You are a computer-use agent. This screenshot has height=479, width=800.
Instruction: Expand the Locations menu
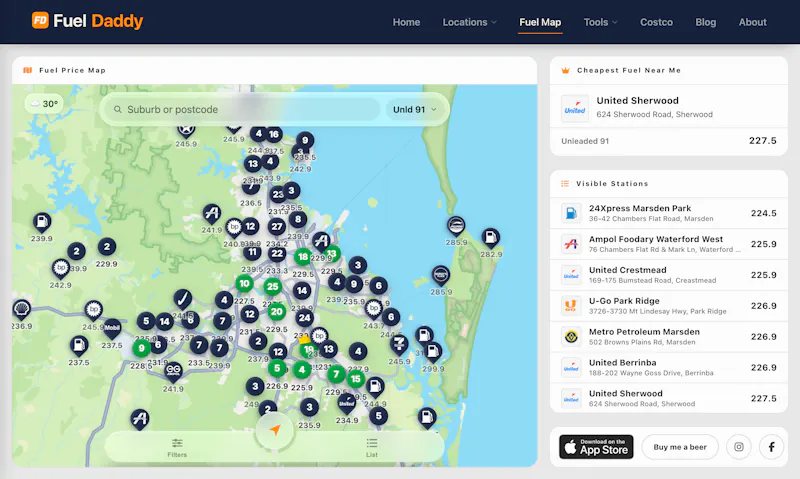[469, 22]
